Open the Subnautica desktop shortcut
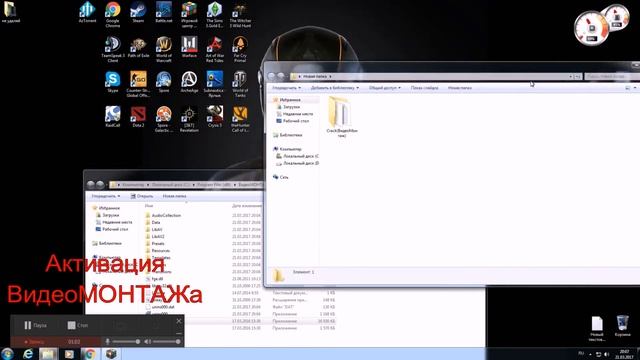The width and height of the screenshot is (640, 360). point(214,84)
